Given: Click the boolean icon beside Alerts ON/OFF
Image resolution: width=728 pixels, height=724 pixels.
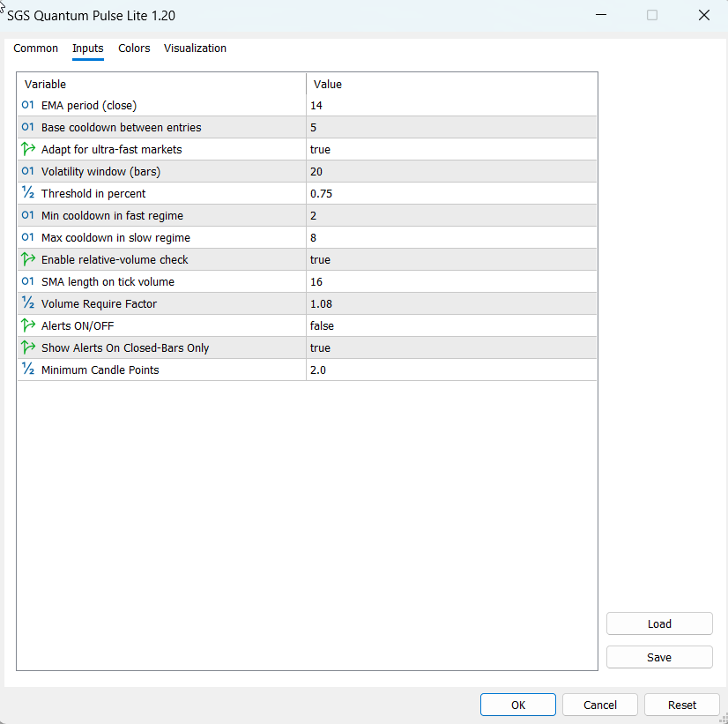Looking at the screenshot, I should (28, 325).
